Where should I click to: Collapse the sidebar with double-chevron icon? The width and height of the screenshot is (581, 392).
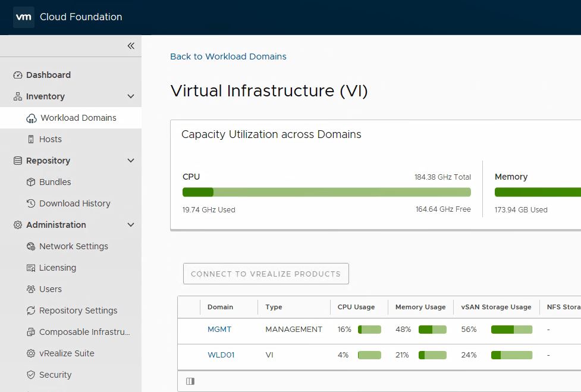click(131, 46)
